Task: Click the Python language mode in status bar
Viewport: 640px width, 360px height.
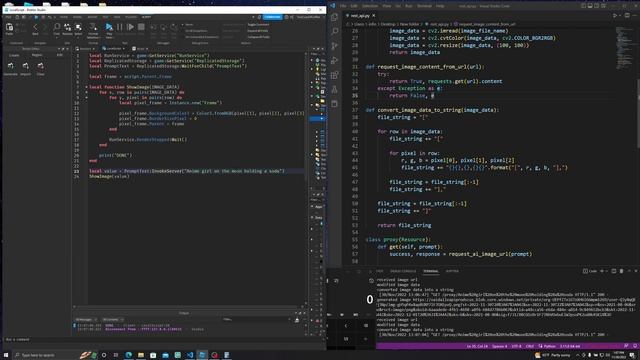Action: point(549,346)
